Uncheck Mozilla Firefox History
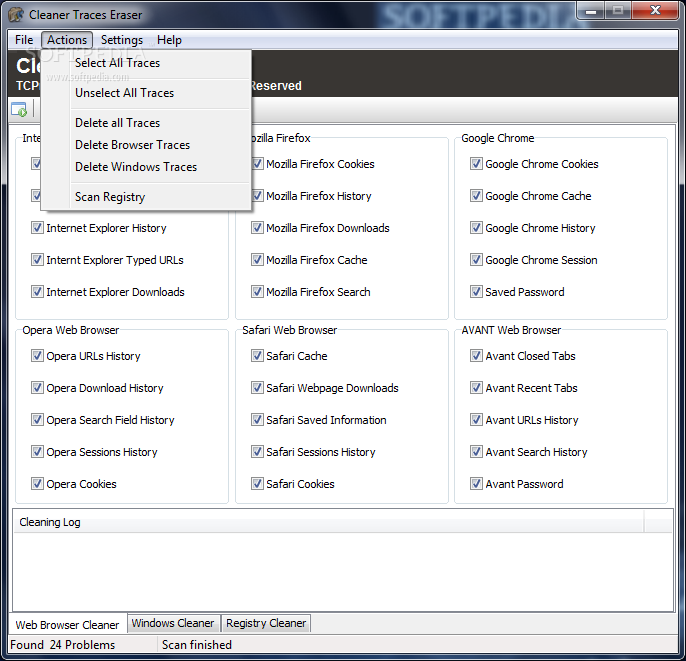The width and height of the screenshot is (686, 661). pyautogui.click(x=257, y=196)
